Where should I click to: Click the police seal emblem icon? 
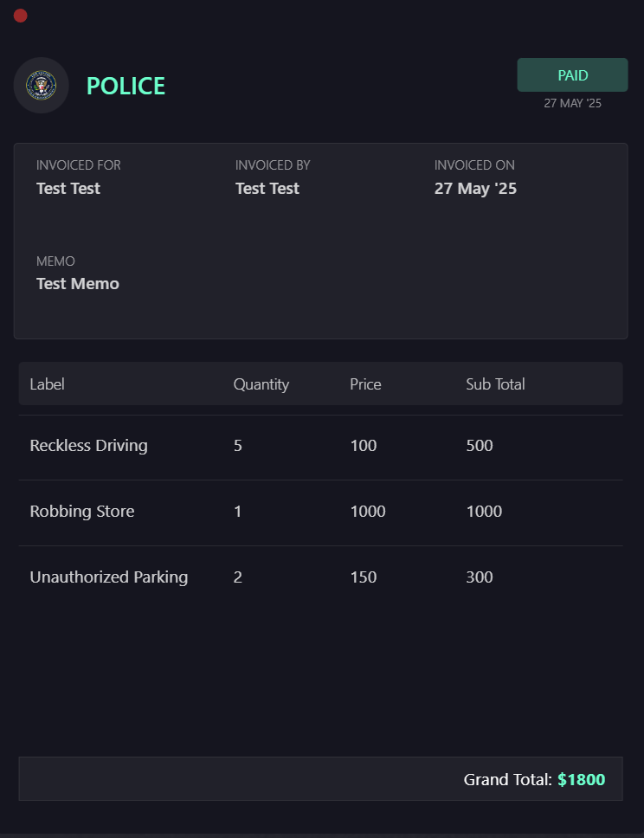tap(42, 85)
